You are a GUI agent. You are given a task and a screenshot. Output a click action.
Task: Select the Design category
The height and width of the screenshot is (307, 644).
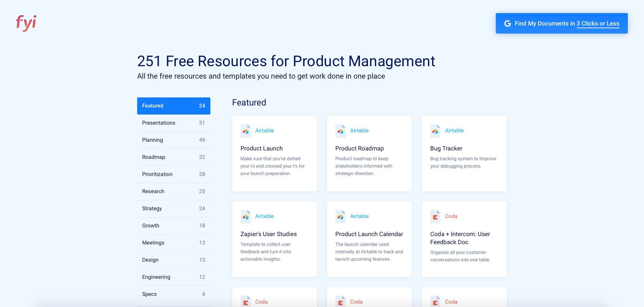(x=174, y=260)
